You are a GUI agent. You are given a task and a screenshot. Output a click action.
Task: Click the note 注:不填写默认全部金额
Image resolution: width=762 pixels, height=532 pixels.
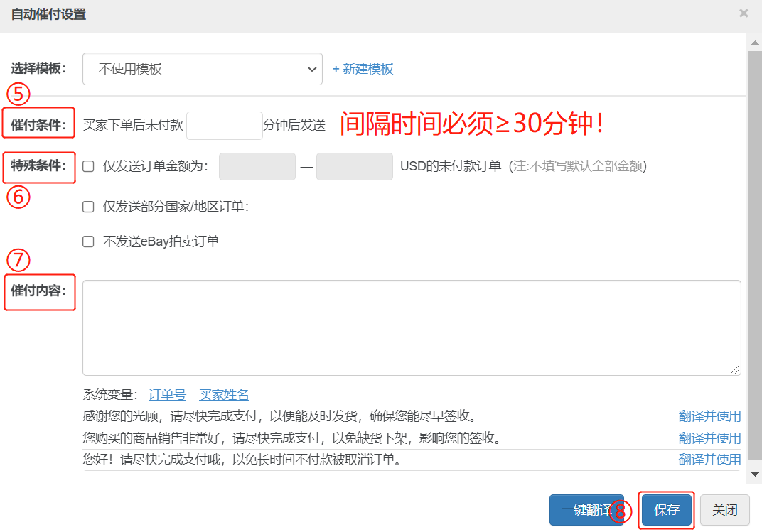(x=578, y=166)
